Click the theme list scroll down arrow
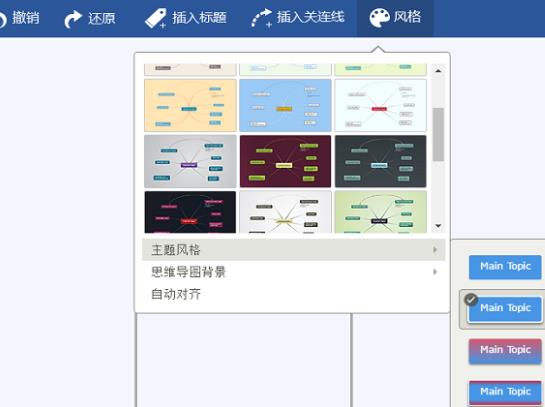545x407 pixels. (438, 226)
